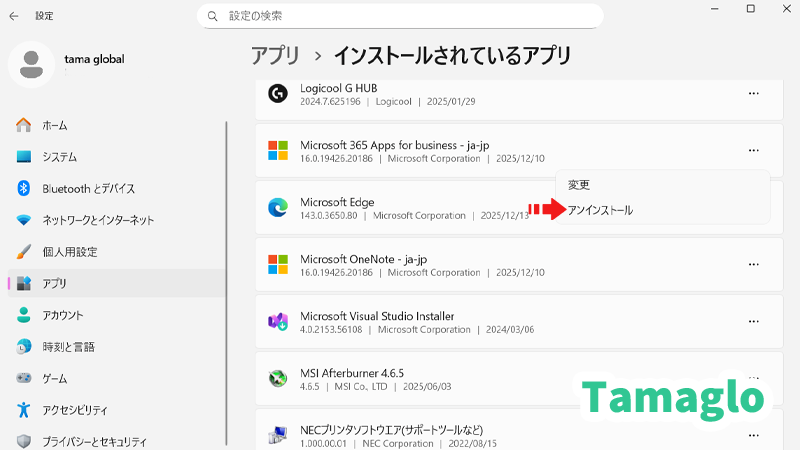Go to アプリ breadcrumb link
The height and width of the screenshot is (450, 800).
click(274, 55)
